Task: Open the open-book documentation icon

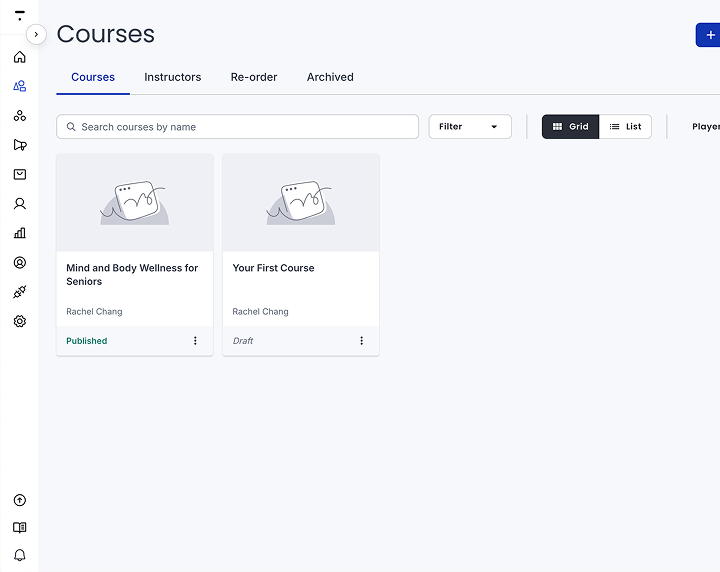Action: 19,527
